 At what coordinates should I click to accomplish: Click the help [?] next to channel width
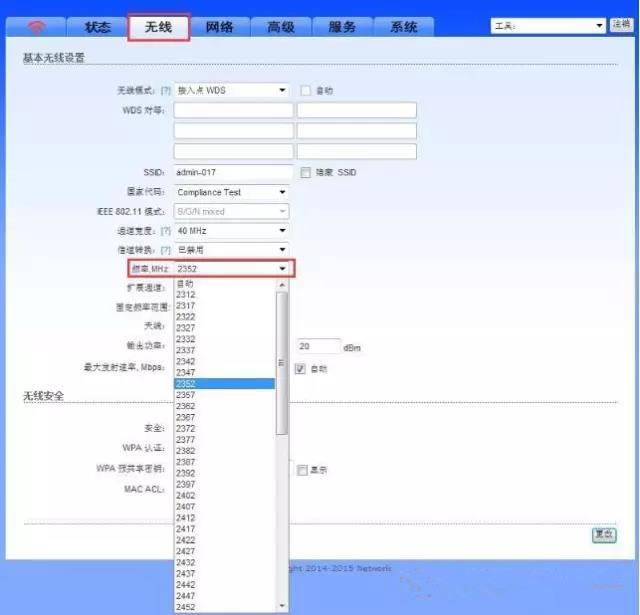[x=165, y=231]
